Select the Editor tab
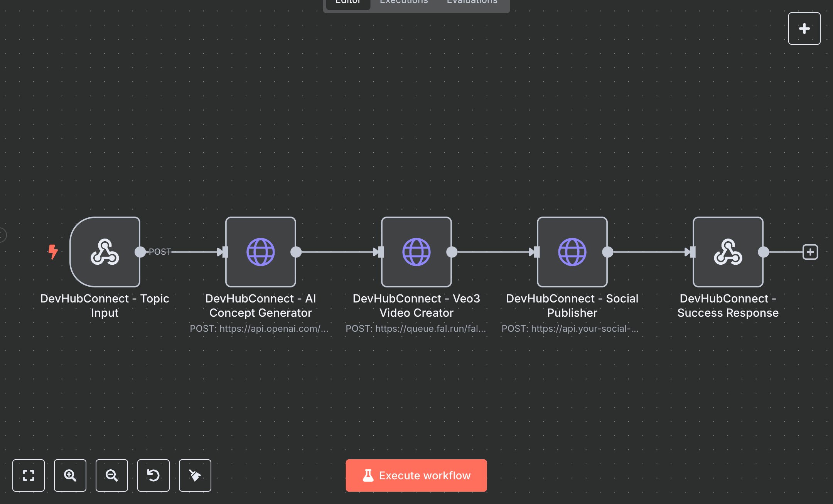Screen dimensions: 833x504 click(x=347, y=3)
